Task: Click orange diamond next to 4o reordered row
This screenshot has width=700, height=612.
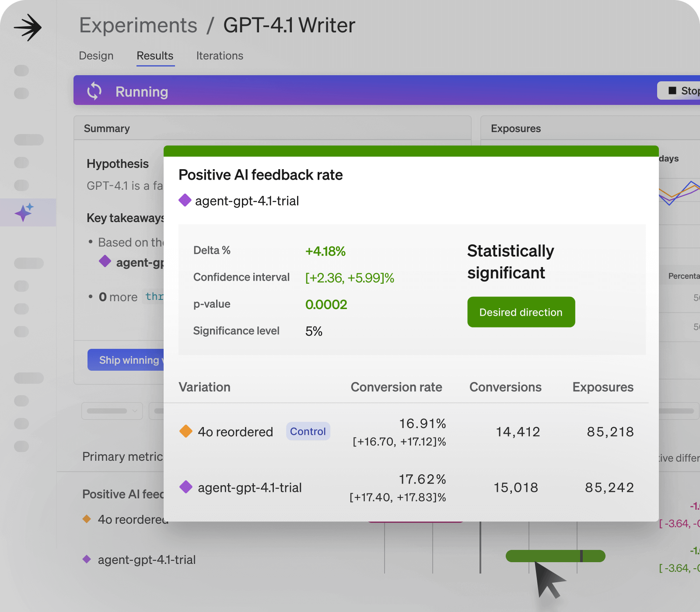Action: (x=186, y=431)
